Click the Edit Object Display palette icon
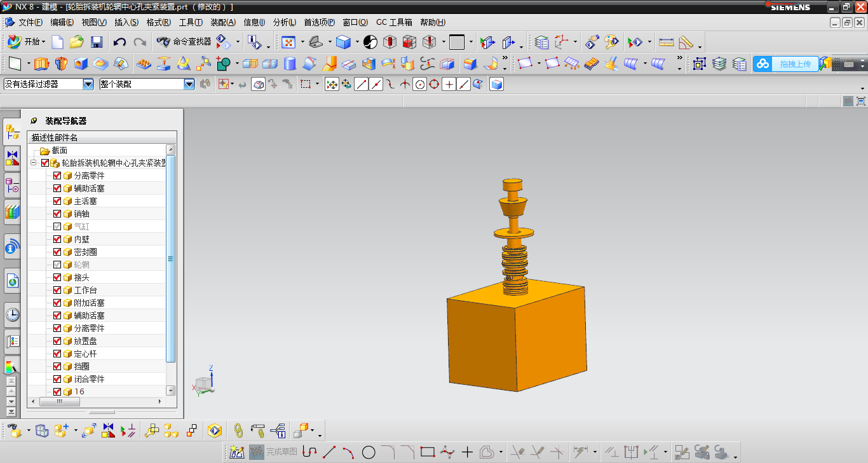The width and height of the screenshot is (868, 463). point(611,43)
